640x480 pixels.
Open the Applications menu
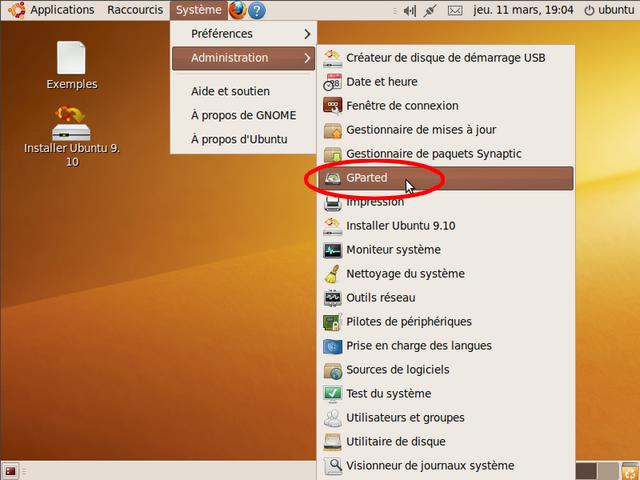point(62,10)
